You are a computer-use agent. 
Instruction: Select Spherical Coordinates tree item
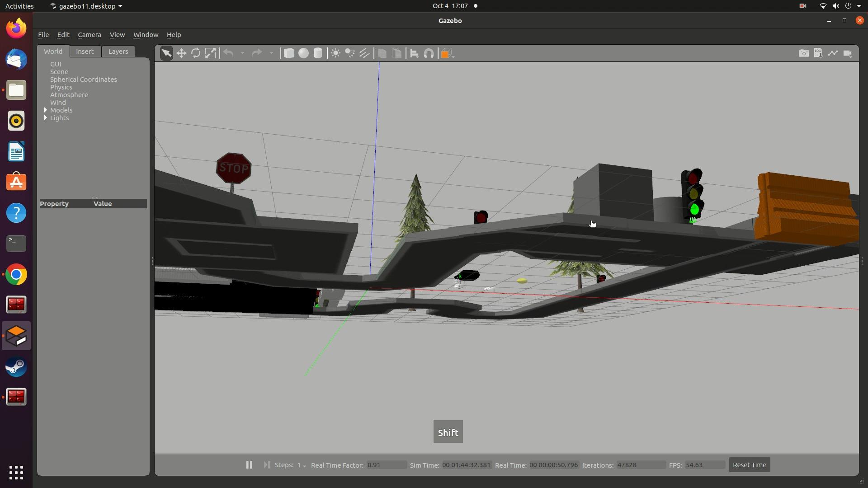point(84,80)
